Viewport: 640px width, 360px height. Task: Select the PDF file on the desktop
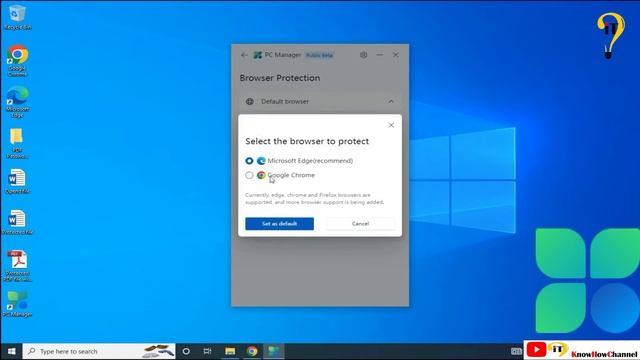tap(17, 266)
